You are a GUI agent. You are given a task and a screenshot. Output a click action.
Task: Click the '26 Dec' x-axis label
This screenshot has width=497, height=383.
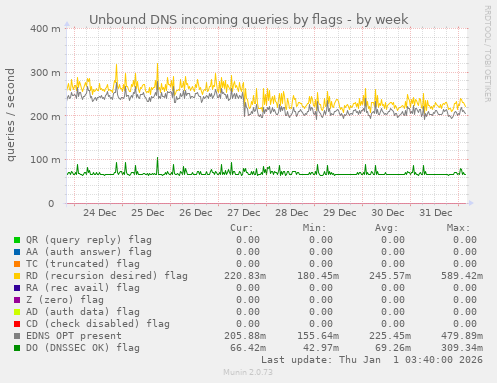coord(196,213)
